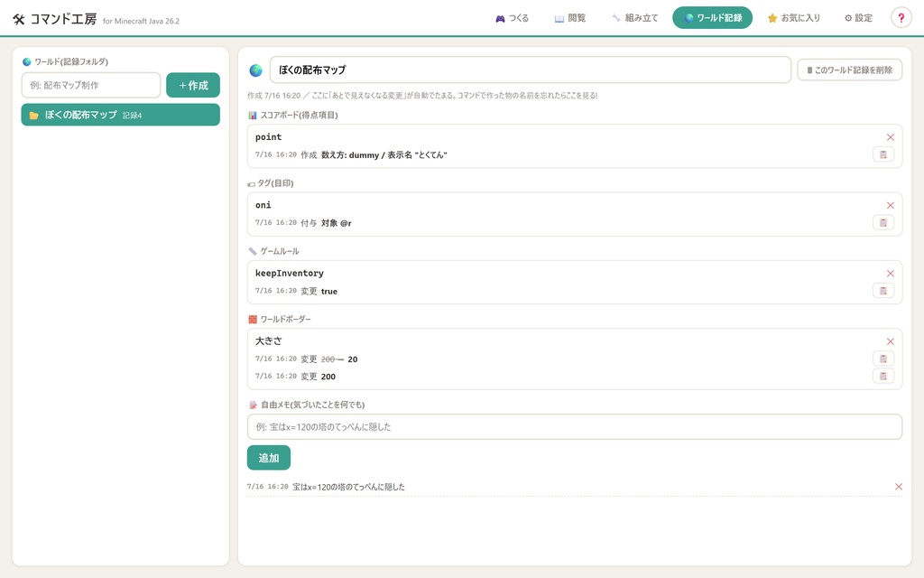Click the ＋作成 create world button

click(193, 85)
